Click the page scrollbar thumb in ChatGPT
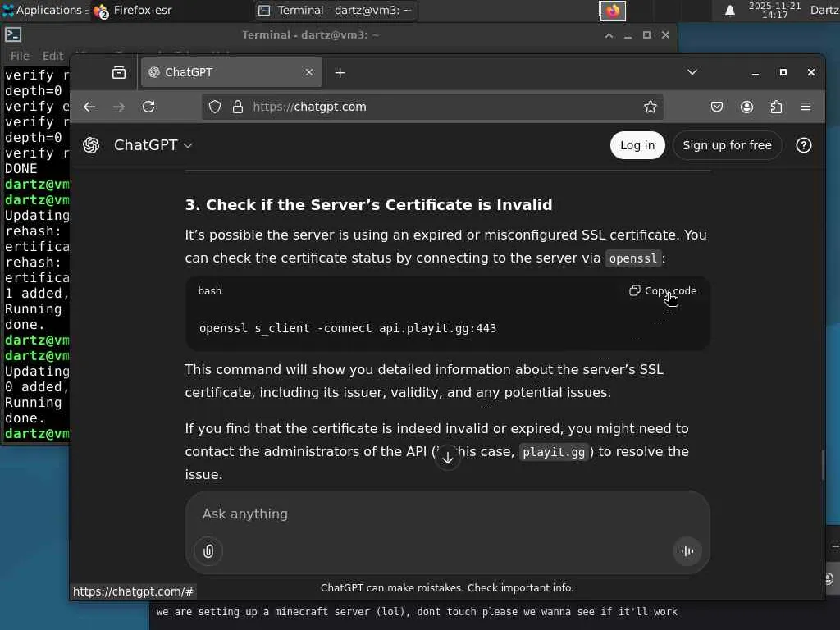Screen dimensions: 840x630 (x=823, y=465)
